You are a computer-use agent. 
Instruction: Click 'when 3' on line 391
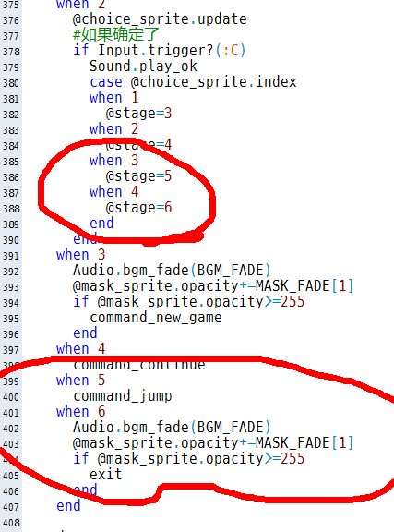(80, 255)
